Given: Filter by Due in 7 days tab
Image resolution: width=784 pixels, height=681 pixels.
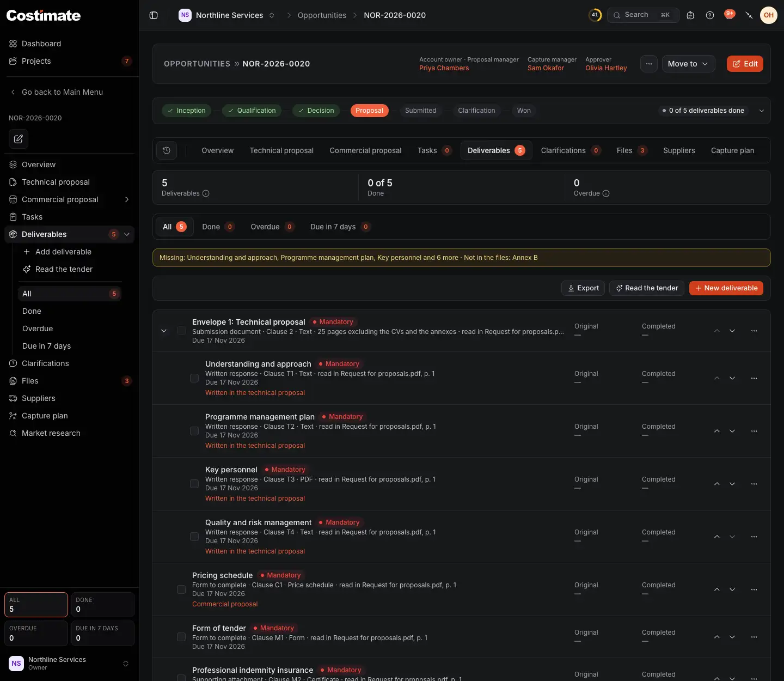Looking at the screenshot, I should 340,227.
